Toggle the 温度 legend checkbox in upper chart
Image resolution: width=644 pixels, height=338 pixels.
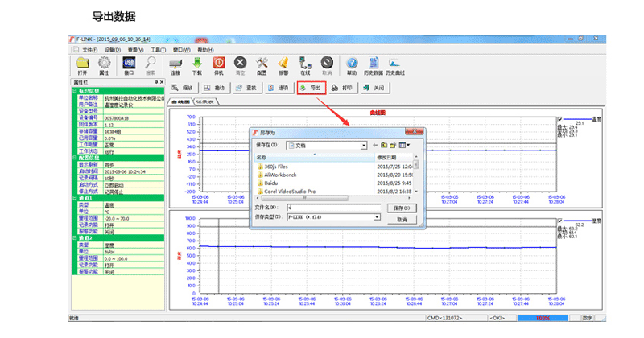coord(559,117)
